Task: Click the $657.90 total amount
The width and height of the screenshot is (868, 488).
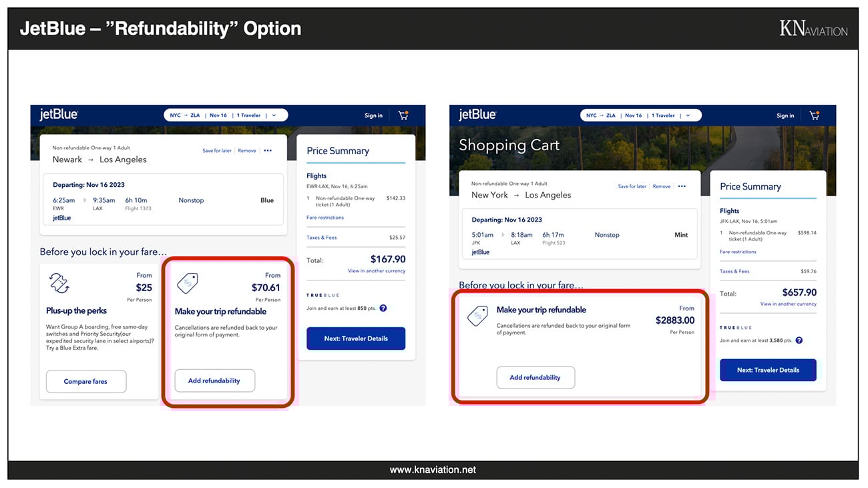Action: 799,292
